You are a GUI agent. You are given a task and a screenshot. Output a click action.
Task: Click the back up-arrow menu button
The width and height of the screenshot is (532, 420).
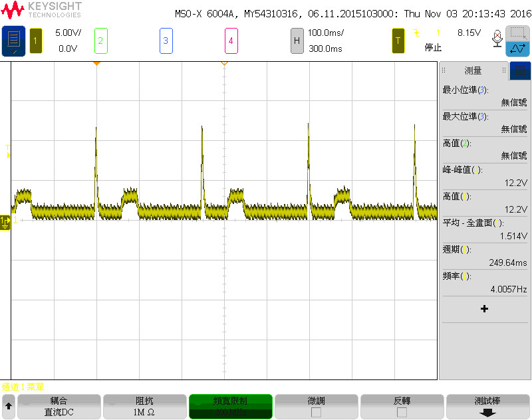(x=9, y=406)
